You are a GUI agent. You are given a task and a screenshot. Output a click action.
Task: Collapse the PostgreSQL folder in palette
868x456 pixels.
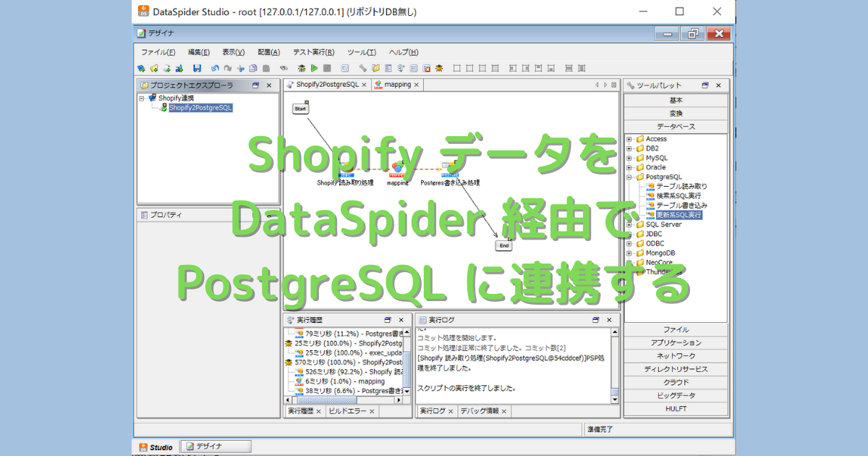(629, 177)
